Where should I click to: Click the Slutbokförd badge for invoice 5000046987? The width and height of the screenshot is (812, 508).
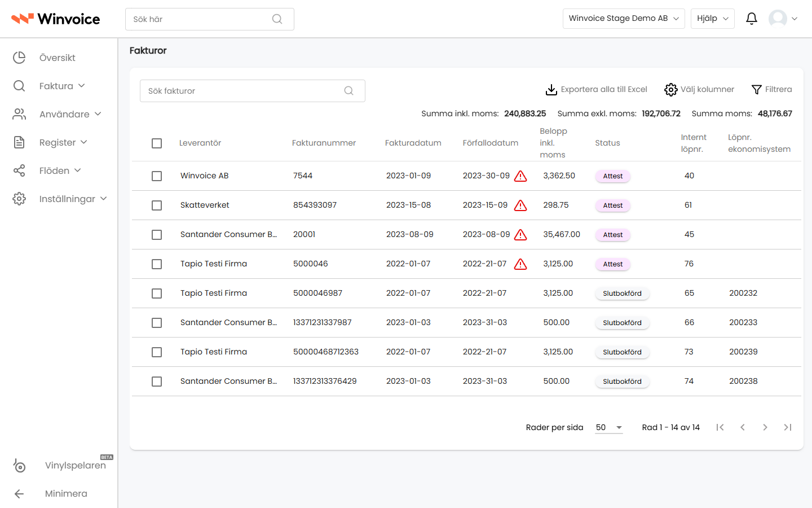[x=623, y=294]
